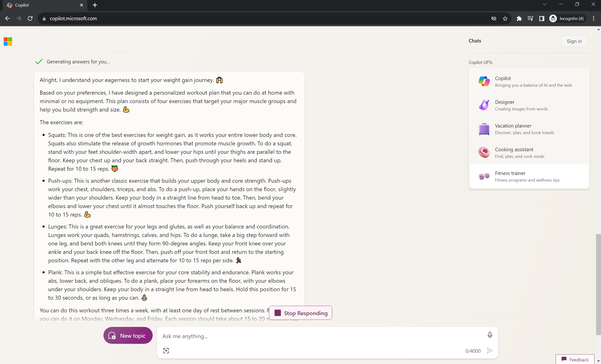
Task: Switch to the Designer GPT
Action: point(529,105)
